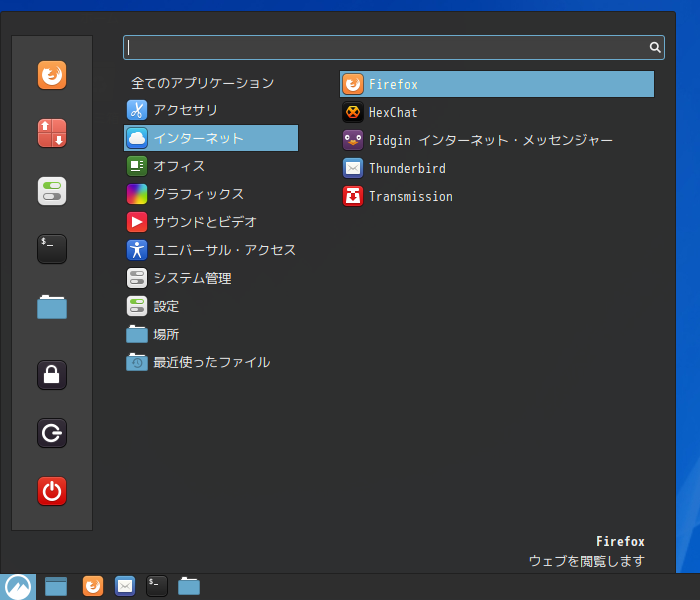This screenshot has height=600, width=700.
Task: Open the file manager from the taskbar
Action: [x=189, y=586]
